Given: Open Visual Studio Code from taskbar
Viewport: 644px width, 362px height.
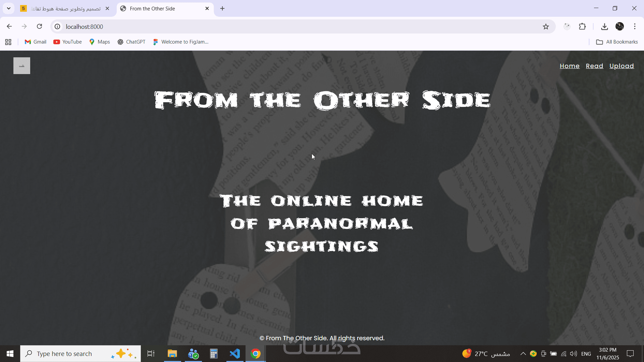Looking at the screenshot, I should click(x=235, y=354).
